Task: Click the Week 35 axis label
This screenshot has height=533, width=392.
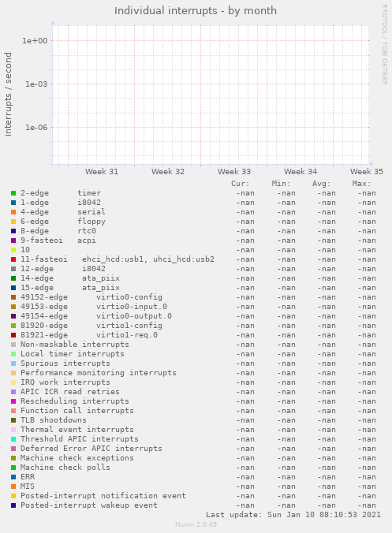Action: pos(367,172)
